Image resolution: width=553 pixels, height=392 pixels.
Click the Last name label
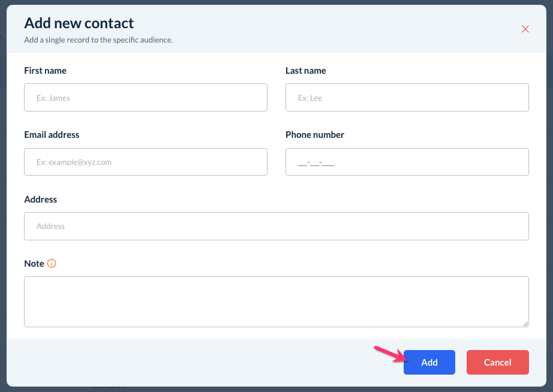click(305, 71)
